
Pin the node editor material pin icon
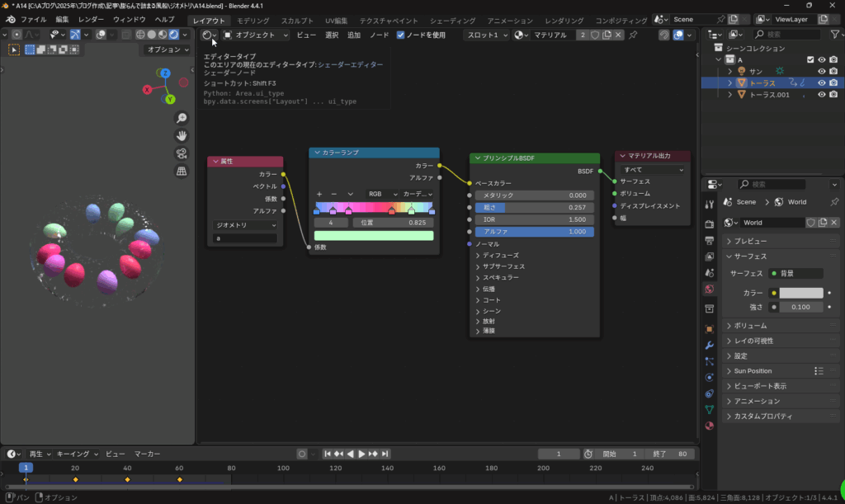click(x=633, y=35)
